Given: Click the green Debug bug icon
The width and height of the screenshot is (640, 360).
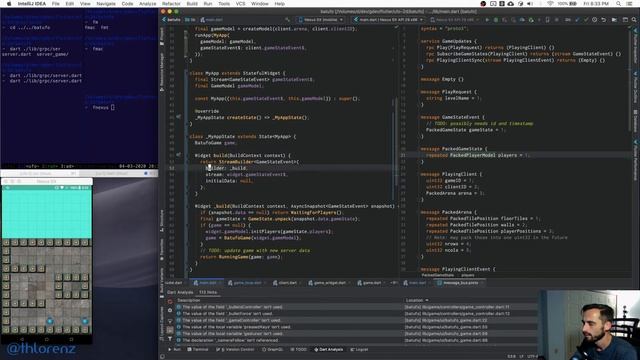Looking at the screenshot, I should coord(496,20).
